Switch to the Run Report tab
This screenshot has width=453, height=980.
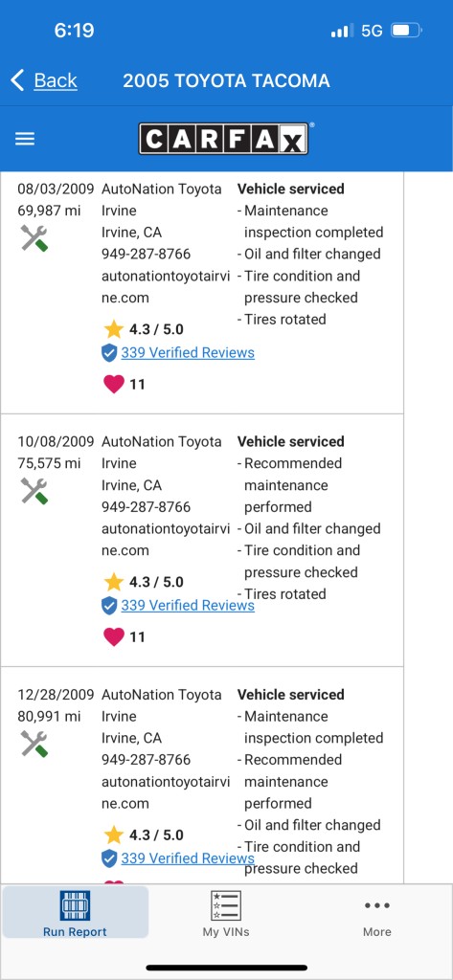(75, 914)
